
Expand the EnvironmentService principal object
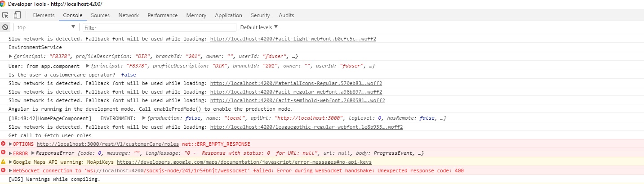[11, 57]
